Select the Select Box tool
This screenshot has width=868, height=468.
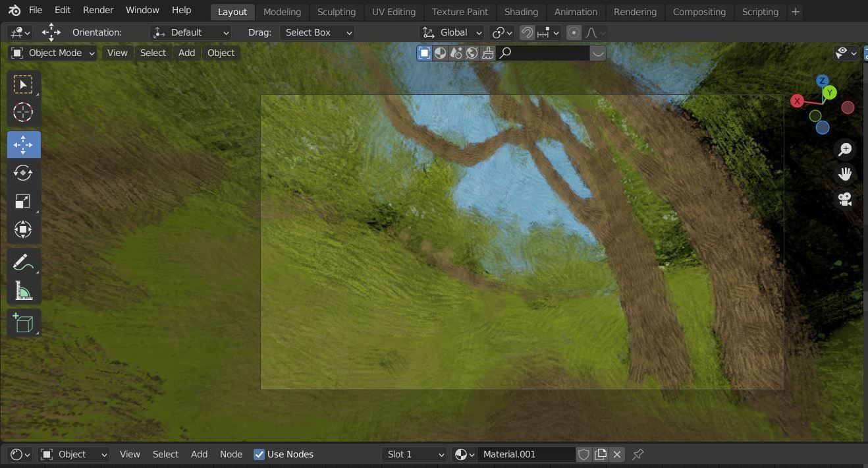(x=23, y=84)
